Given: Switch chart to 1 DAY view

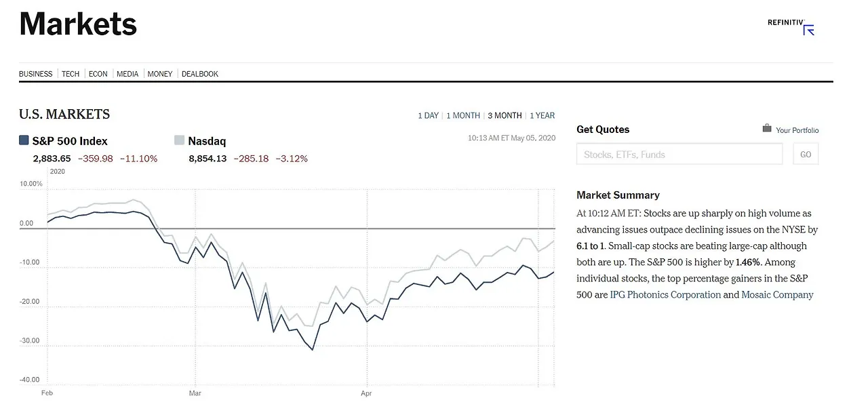Looking at the screenshot, I should [428, 115].
